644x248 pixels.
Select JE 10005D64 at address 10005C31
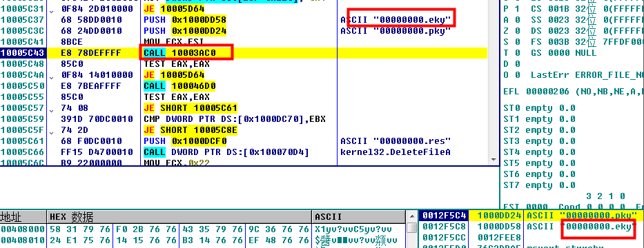(174, 8)
